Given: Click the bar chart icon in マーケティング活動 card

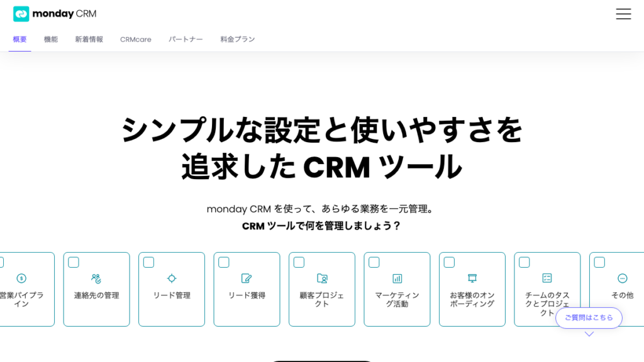Looking at the screenshot, I should pos(397,278).
